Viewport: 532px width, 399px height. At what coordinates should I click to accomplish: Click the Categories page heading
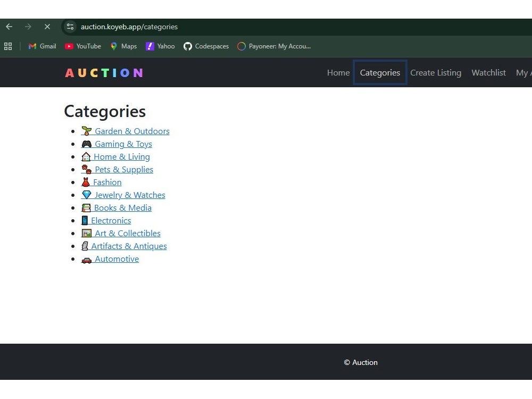point(105,112)
